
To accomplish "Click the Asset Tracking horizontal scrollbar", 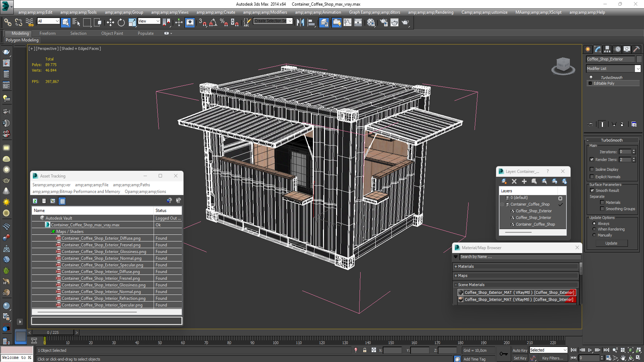I will click(88, 312).
